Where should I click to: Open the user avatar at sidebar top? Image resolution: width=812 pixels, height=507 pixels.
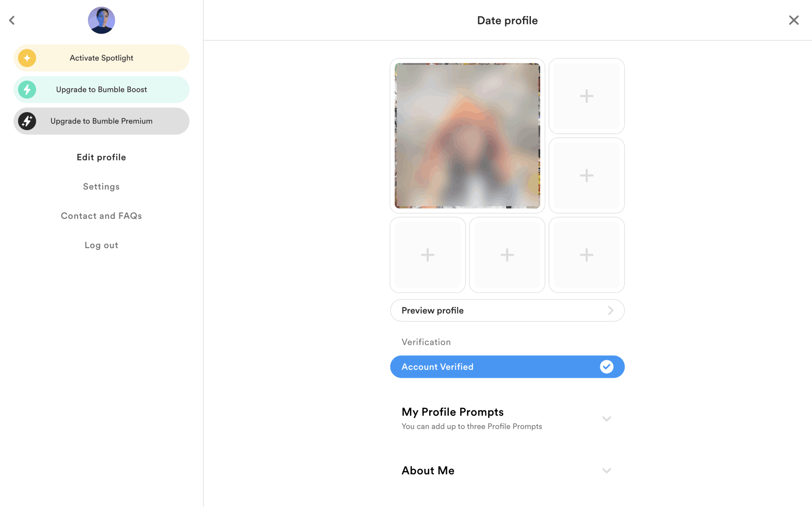[101, 21]
